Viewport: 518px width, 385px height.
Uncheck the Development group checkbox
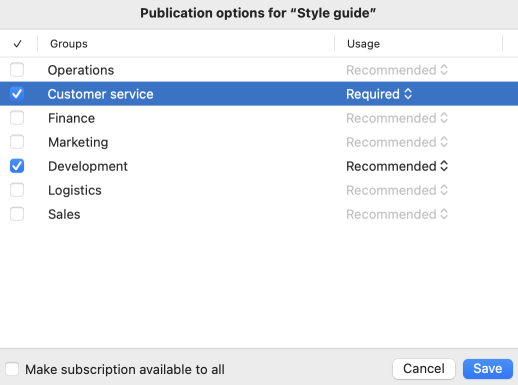point(17,166)
